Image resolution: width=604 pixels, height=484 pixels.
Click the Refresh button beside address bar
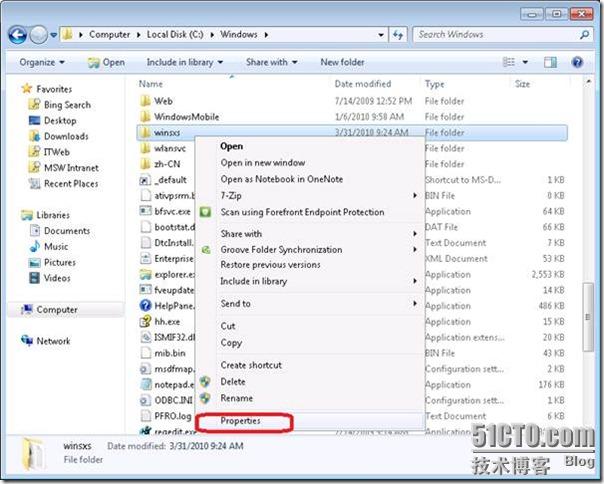pyautogui.click(x=398, y=35)
